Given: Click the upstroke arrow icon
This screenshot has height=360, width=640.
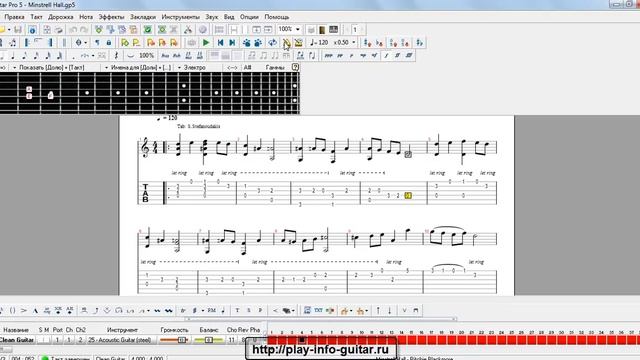Looking at the screenshot, I should [378, 311].
